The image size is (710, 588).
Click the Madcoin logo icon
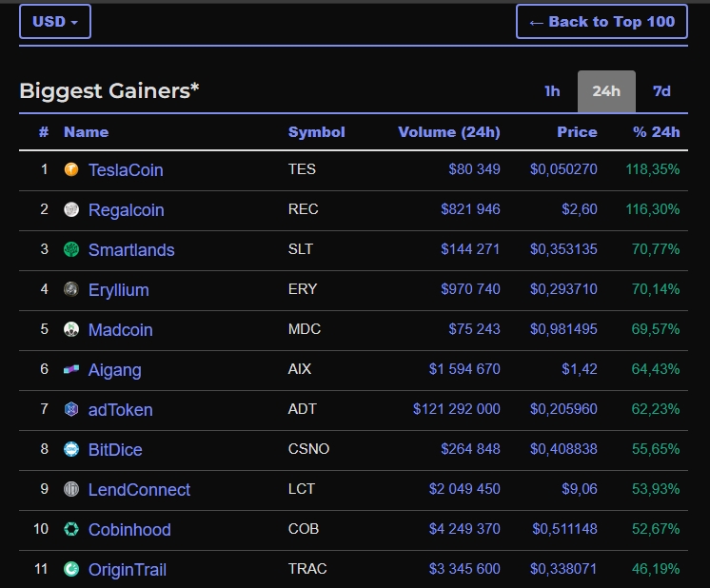coord(71,329)
